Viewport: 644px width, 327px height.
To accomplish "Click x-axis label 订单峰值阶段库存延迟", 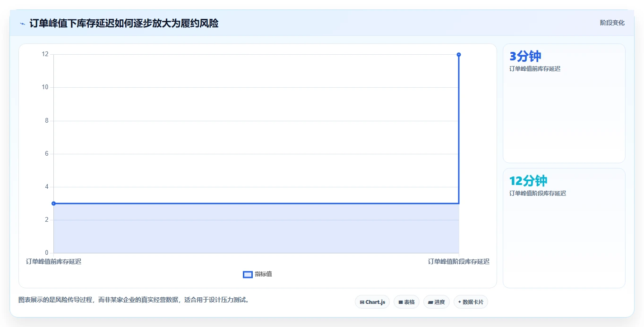I will (x=459, y=261).
